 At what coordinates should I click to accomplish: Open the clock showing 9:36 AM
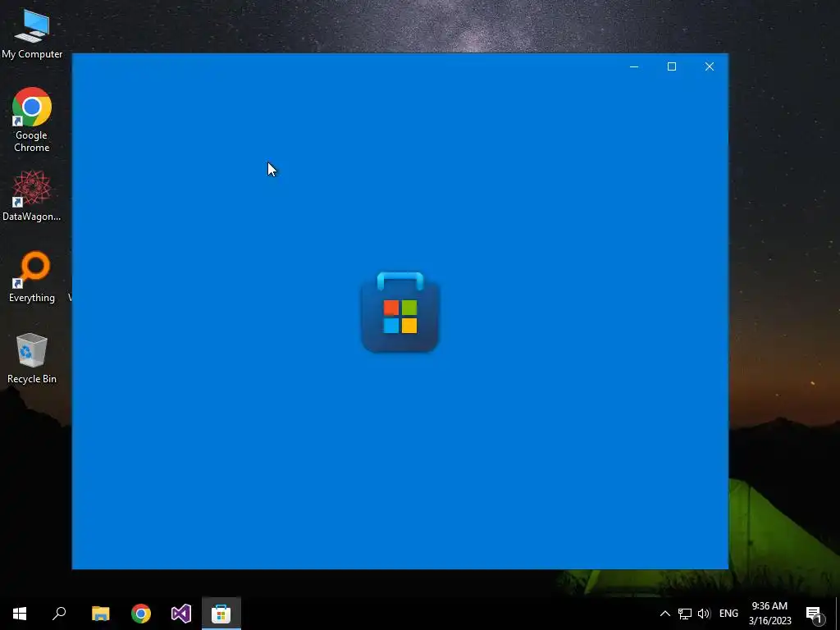click(x=769, y=614)
